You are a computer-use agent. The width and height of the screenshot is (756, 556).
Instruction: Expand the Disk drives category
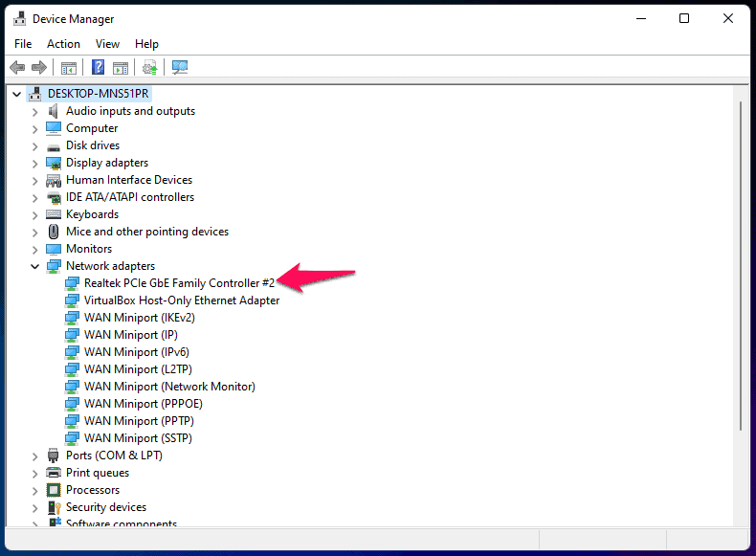(35, 145)
